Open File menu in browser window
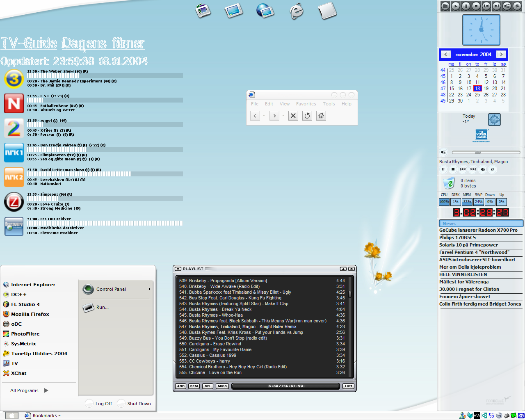This screenshot has width=525, height=420. 255,104
